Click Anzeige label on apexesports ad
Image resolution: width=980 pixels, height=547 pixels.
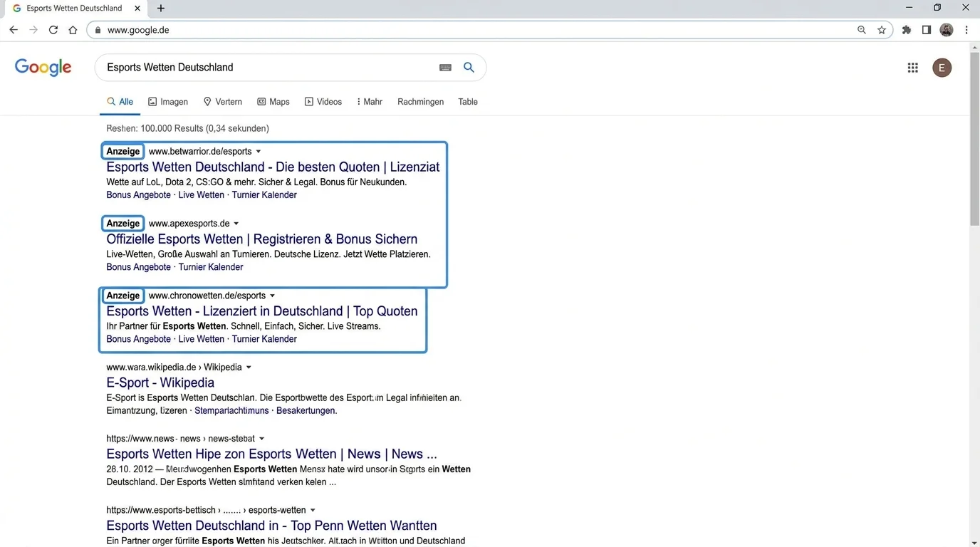[x=123, y=224]
